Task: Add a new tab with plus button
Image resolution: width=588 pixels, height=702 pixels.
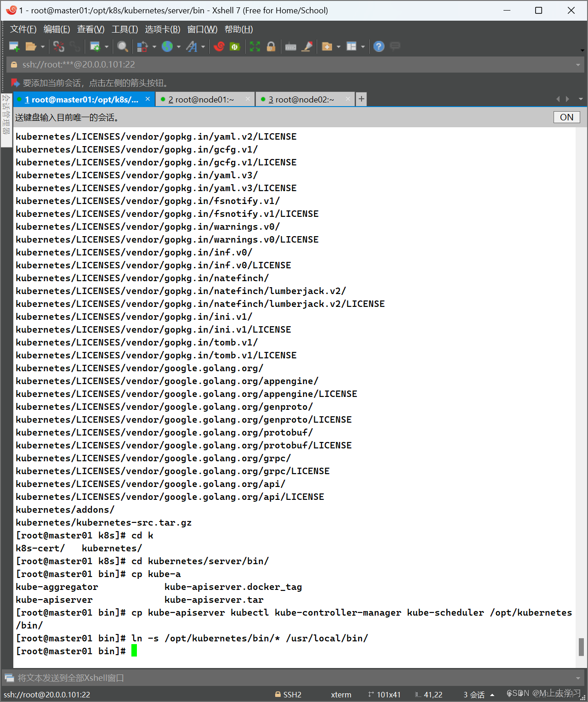Action: click(x=362, y=99)
